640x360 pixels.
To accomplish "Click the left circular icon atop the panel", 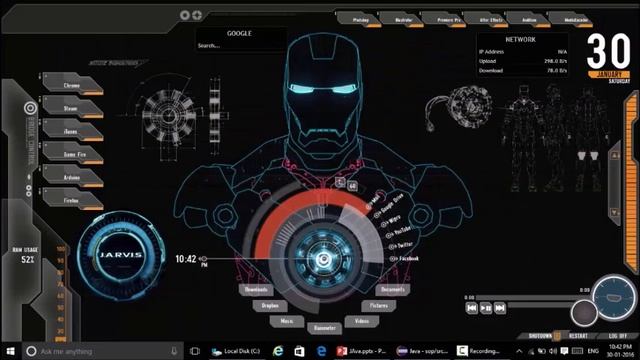I will point(185,15).
